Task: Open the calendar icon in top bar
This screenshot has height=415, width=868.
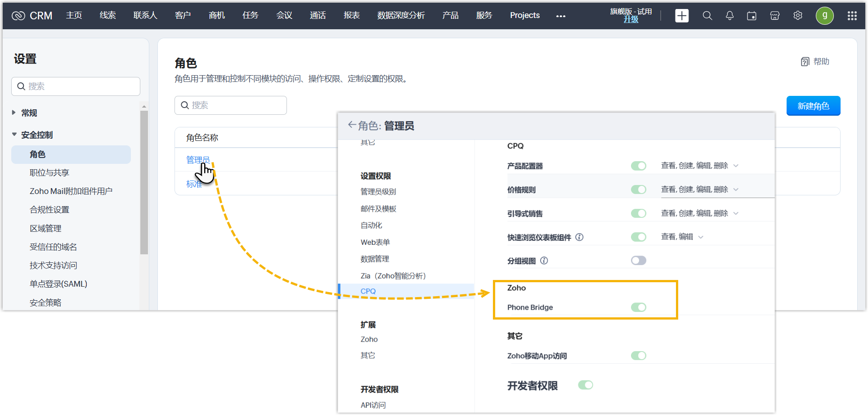Action: click(752, 16)
